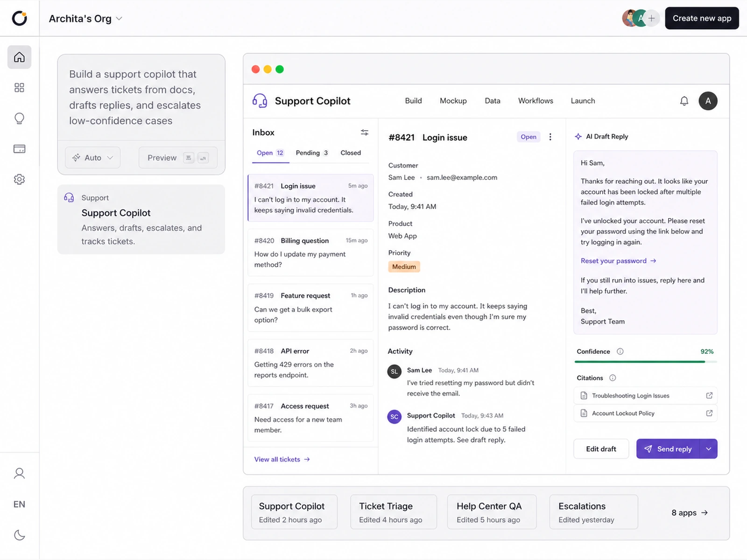Click the Send reply button
747x560 pixels.
coord(668,449)
